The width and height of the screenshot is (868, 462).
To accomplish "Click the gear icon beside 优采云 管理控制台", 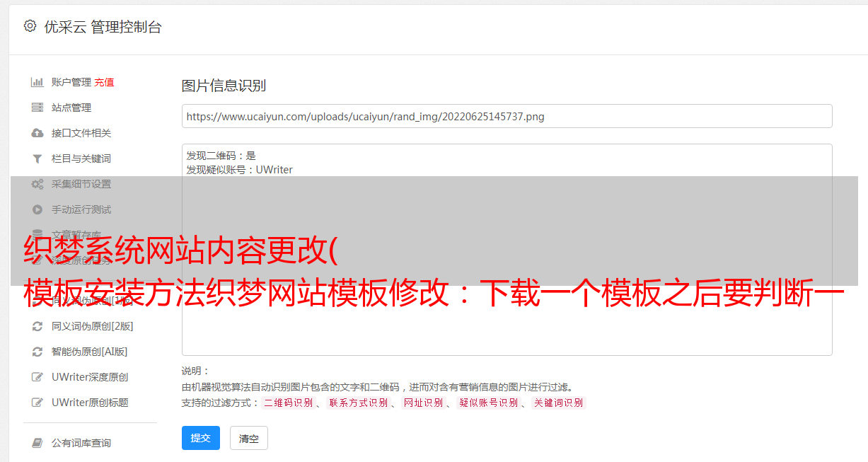I will click(x=30, y=26).
